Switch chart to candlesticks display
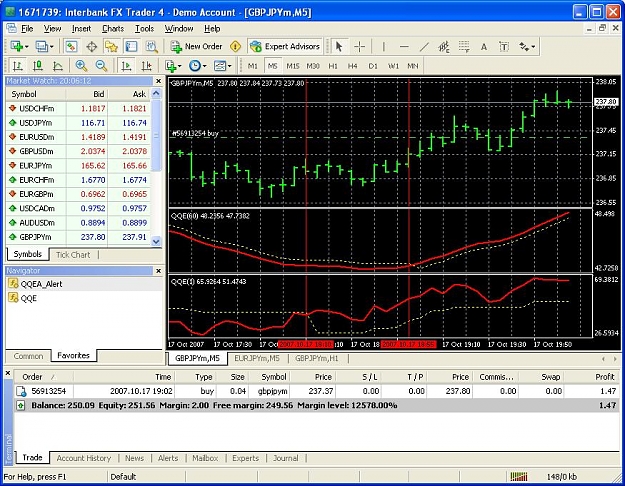 pos(37,66)
